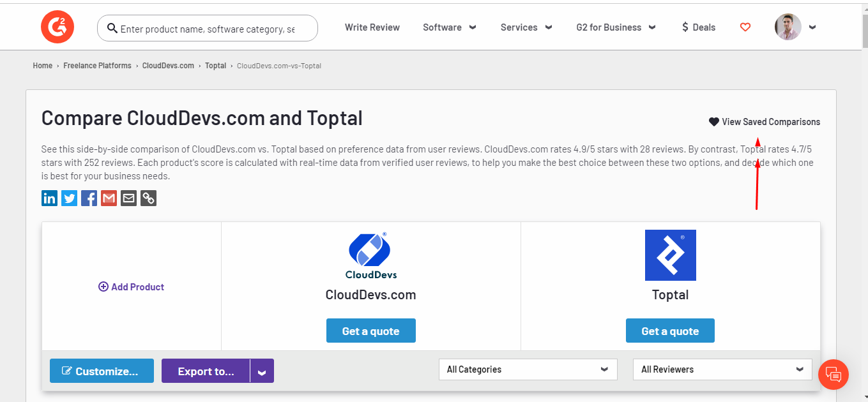The image size is (868, 402).
Task: Open the live chat widget
Action: coord(834,374)
